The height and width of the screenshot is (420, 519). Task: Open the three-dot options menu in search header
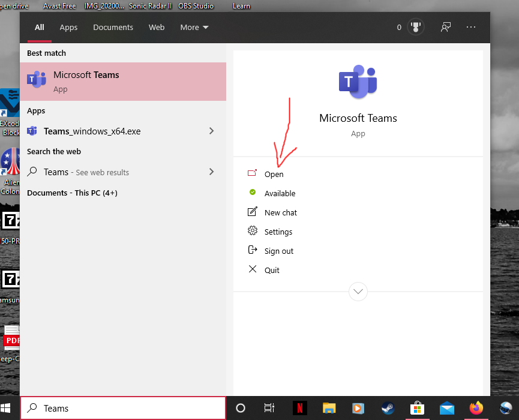pyautogui.click(x=470, y=27)
